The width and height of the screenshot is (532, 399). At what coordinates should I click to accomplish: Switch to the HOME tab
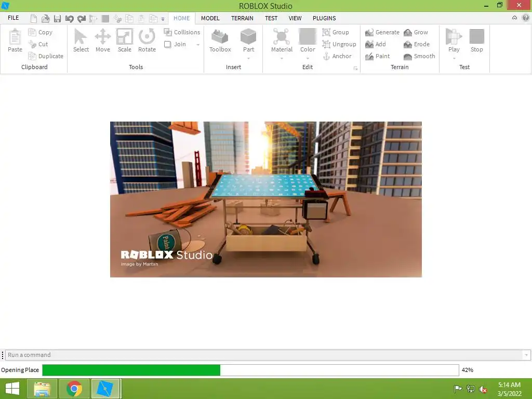click(x=181, y=18)
